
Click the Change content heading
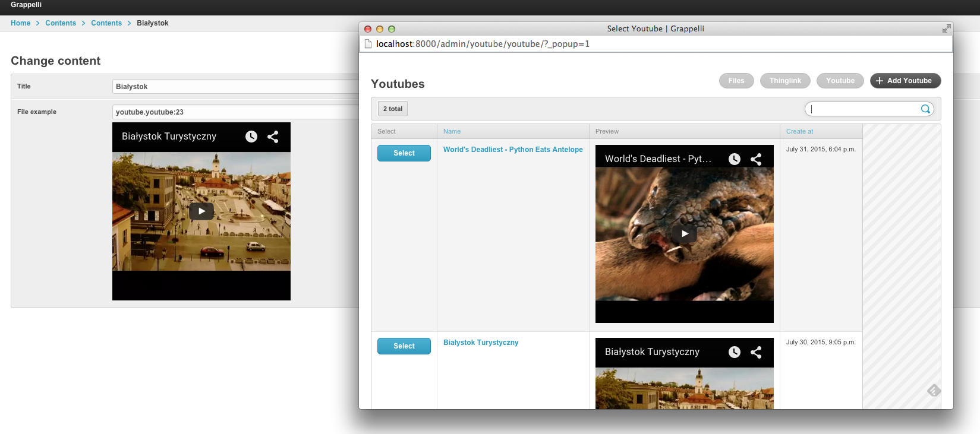[56, 61]
